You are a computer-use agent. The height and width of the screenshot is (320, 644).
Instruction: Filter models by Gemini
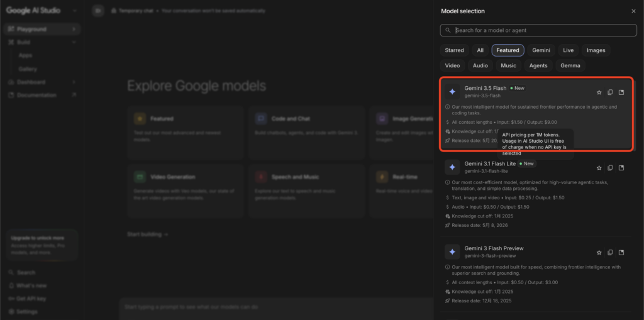(x=541, y=50)
